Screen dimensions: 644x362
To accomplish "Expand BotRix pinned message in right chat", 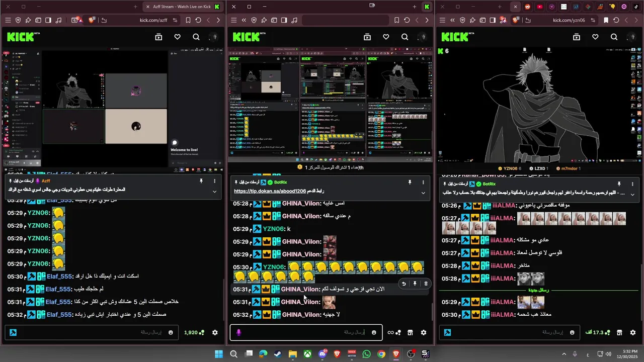I will coord(632,194).
